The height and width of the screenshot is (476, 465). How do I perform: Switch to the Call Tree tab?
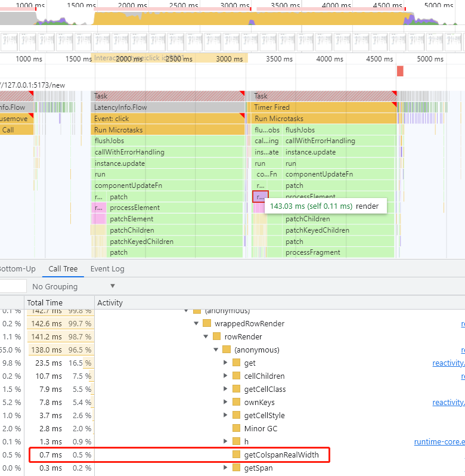pyautogui.click(x=63, y=269)
